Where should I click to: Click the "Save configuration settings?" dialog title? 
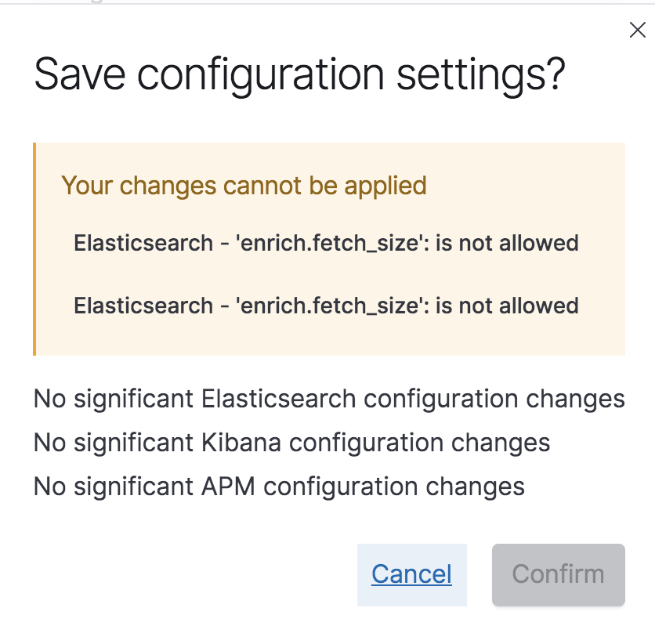(299, 75)
